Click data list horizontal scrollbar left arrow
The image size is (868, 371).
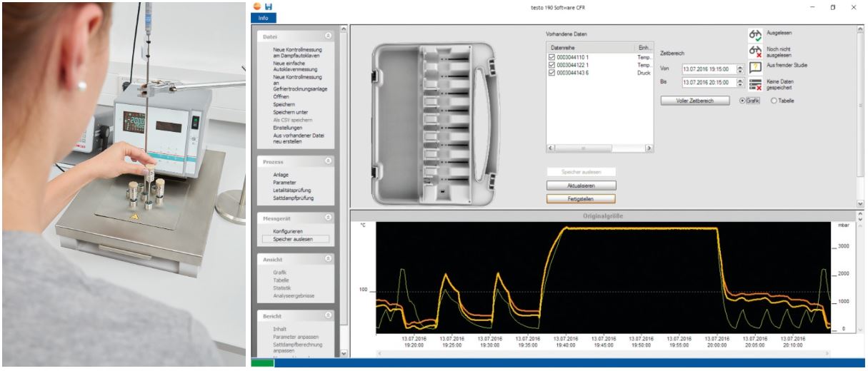[x=551, y=148]
